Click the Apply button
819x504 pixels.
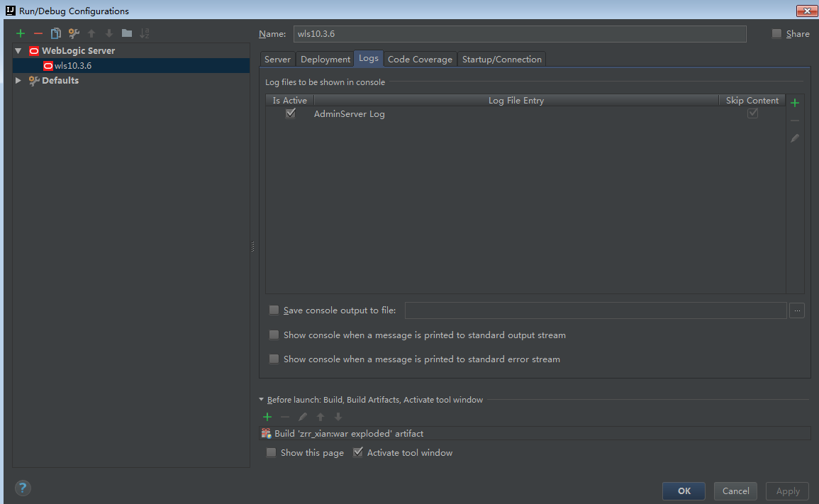click(788, 491)
